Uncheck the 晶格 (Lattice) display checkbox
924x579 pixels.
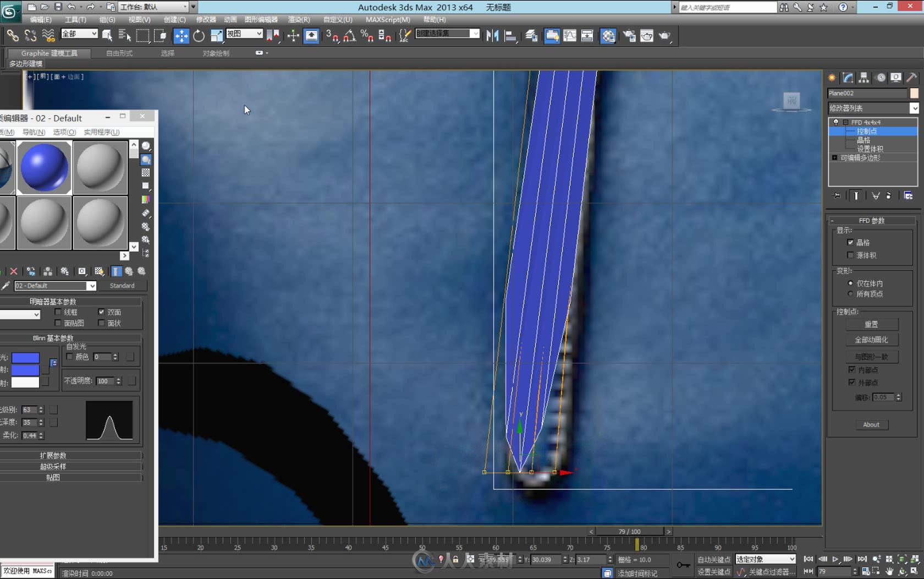[x=850, y=242]
